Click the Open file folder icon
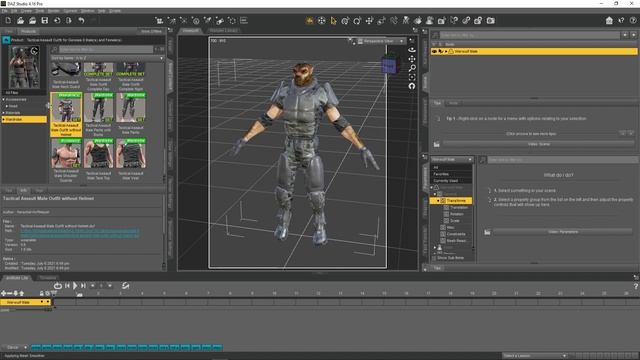 click(x=20, y=20)
